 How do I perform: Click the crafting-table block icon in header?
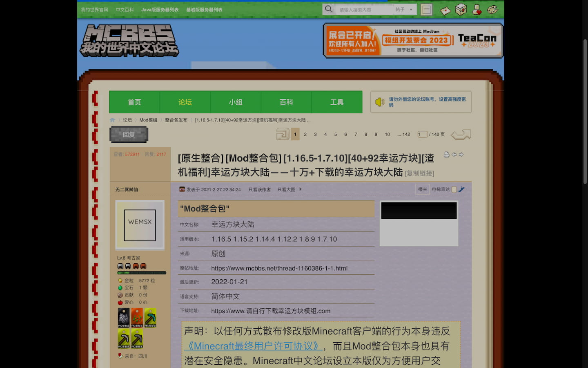461,9
